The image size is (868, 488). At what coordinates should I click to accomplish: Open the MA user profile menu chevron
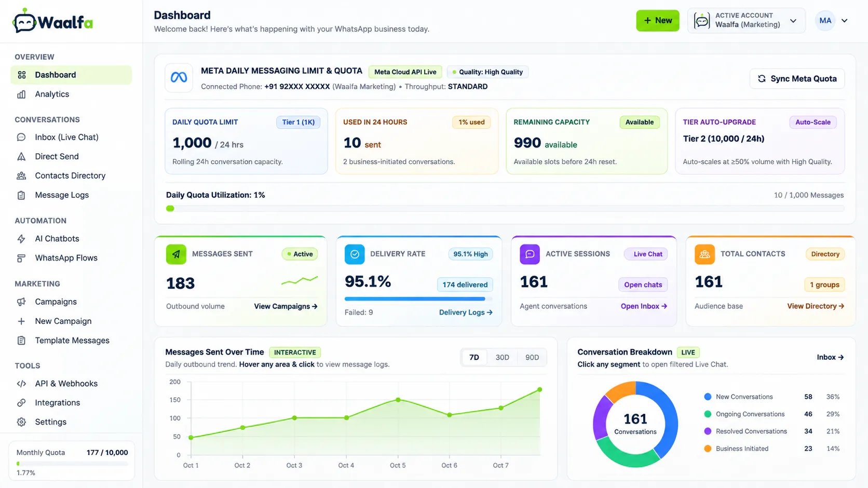(845, 21)
